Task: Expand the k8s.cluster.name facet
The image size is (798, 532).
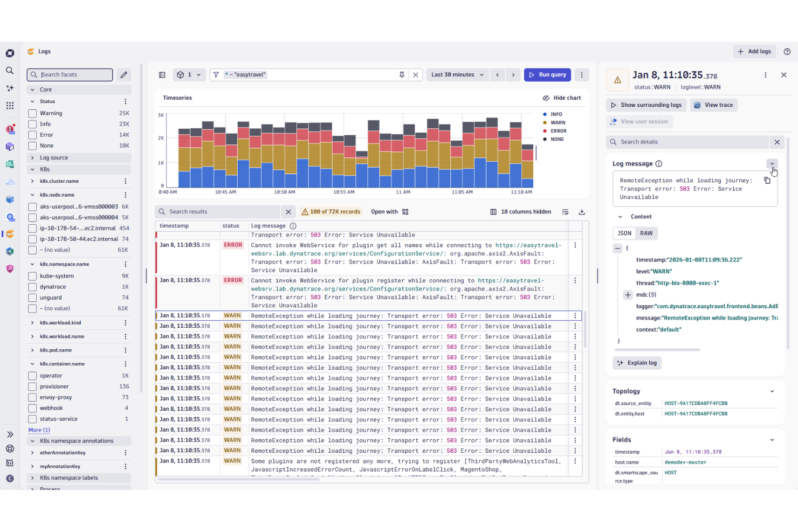Action: 33,181
